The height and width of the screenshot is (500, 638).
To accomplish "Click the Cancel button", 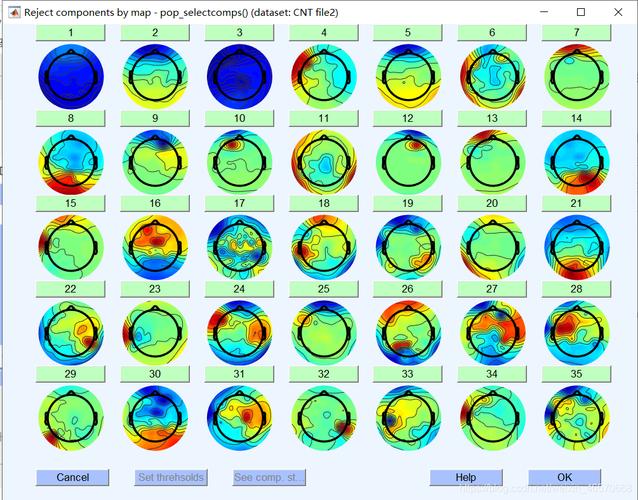I will click(x=72, y=477).
